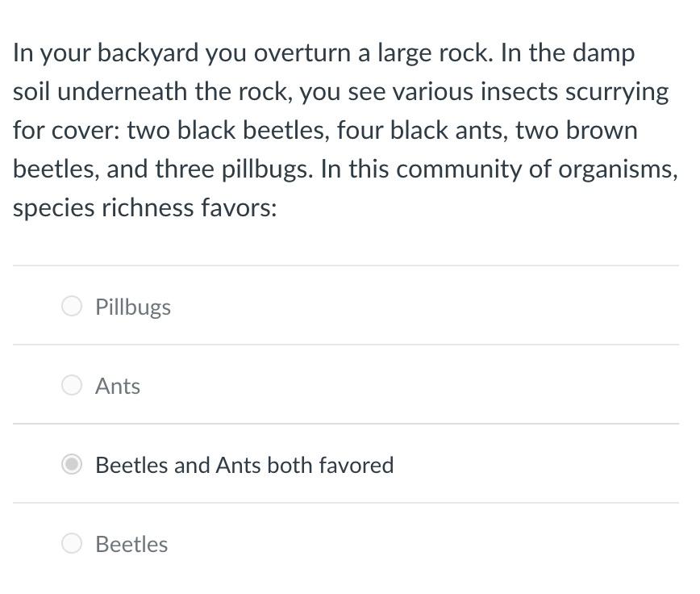Click the phrase 'species richness' in the question
The height and width of the screenshot is (594, 700).
point(107,208)
